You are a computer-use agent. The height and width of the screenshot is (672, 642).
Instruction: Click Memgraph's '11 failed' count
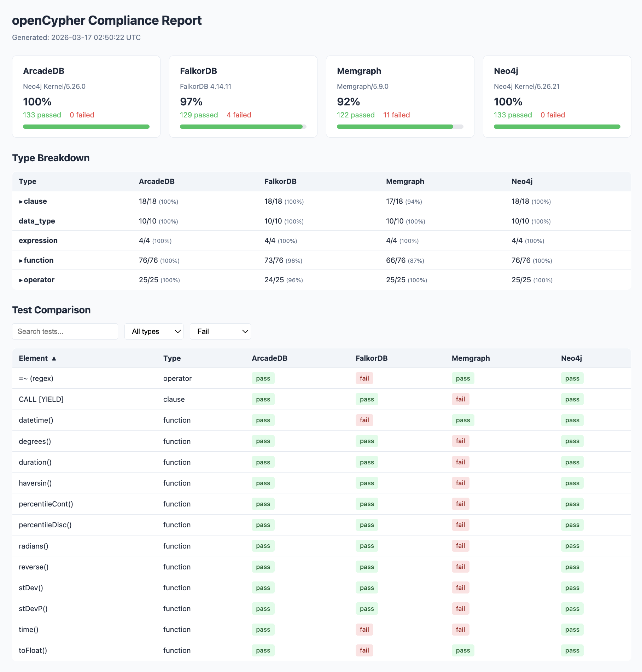click(x=397, y=115)
